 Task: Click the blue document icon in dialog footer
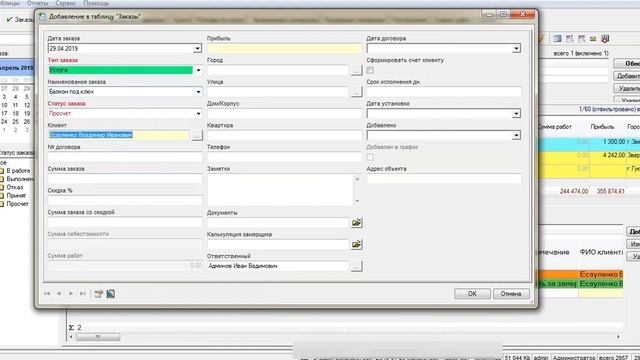click(x=111, y=293)
